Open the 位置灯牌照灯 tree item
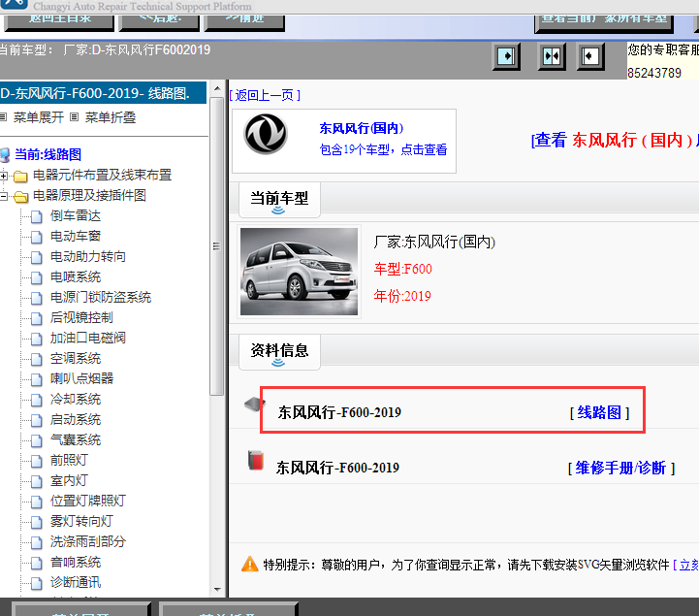This screenshot has height=616, width=699. [88, 501]
